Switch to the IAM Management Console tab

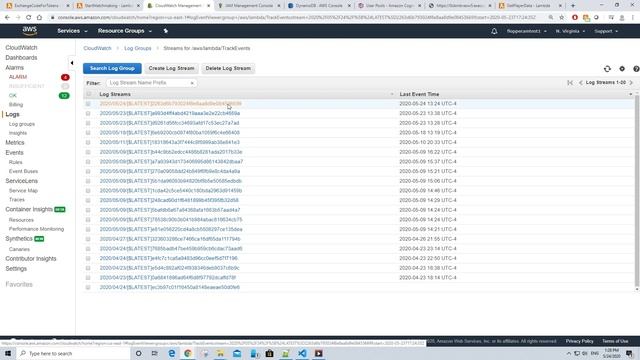[249, 6]
